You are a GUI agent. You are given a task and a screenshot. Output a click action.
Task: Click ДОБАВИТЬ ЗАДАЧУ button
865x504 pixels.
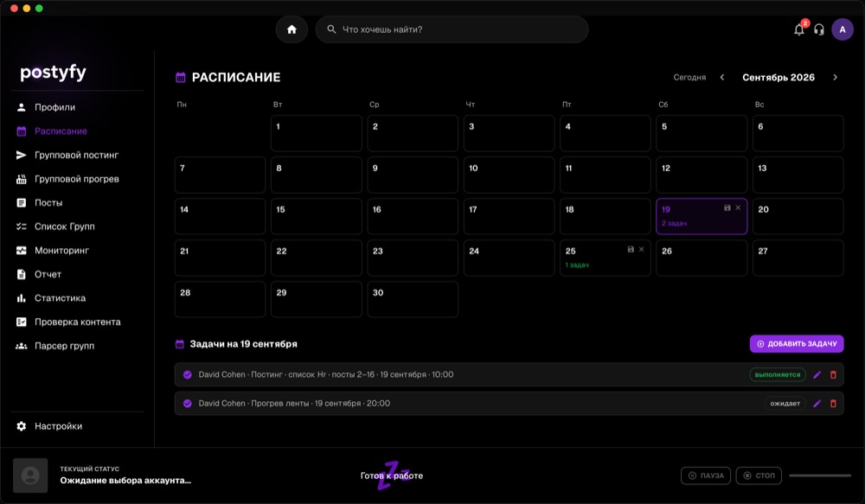click(x=797, y=343)
